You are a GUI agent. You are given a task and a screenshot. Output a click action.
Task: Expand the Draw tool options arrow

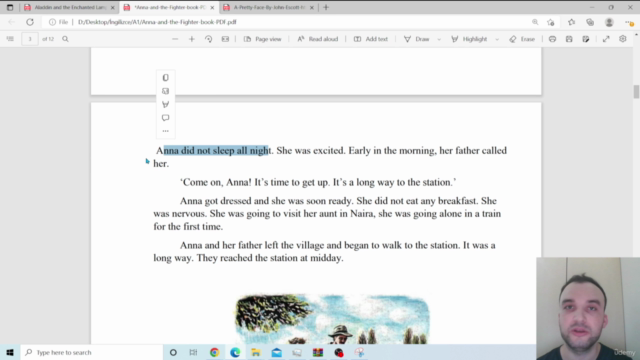[x=439, y=39]
